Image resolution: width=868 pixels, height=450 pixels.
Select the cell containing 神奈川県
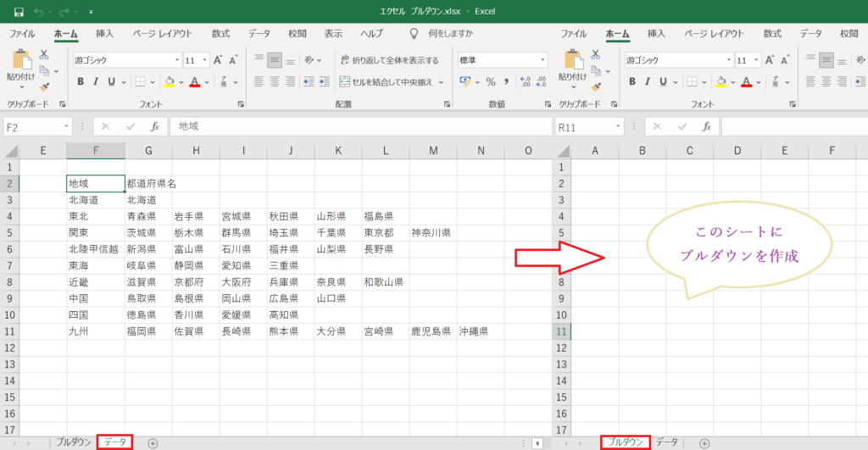click(431, 232)
